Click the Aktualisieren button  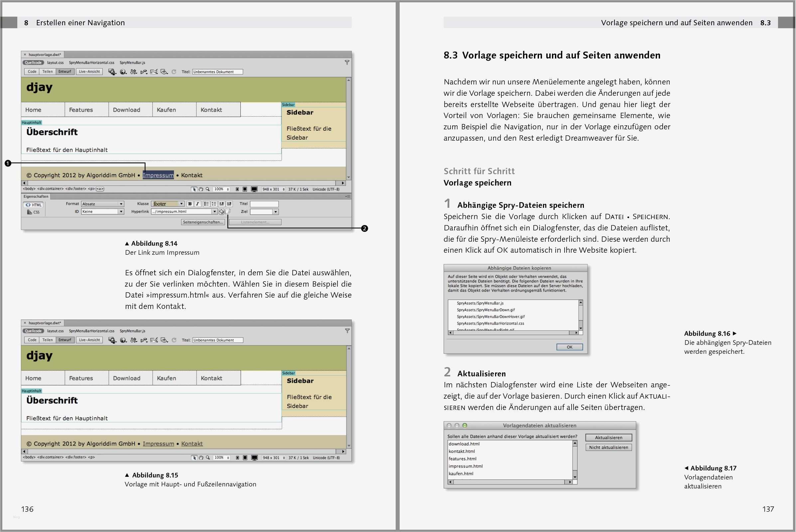pos(608,438)
